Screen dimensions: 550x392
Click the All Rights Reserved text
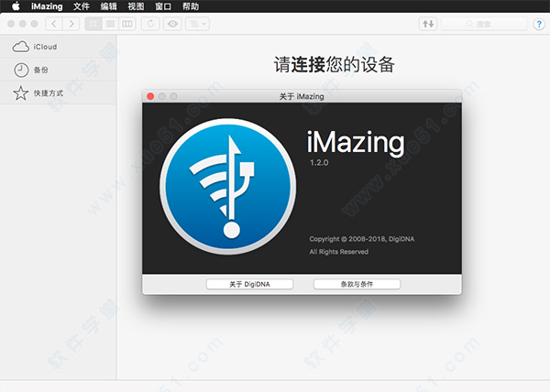tap(339, 252)
